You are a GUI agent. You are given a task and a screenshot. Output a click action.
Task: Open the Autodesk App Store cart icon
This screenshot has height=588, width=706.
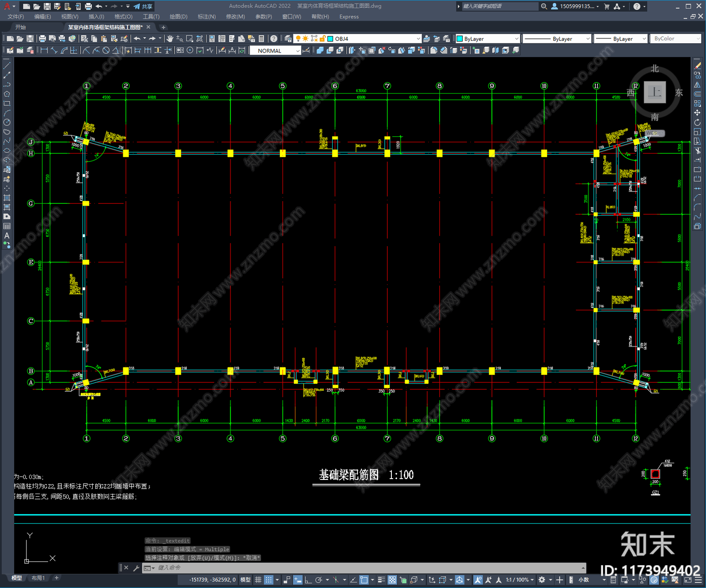pos(607,6)
